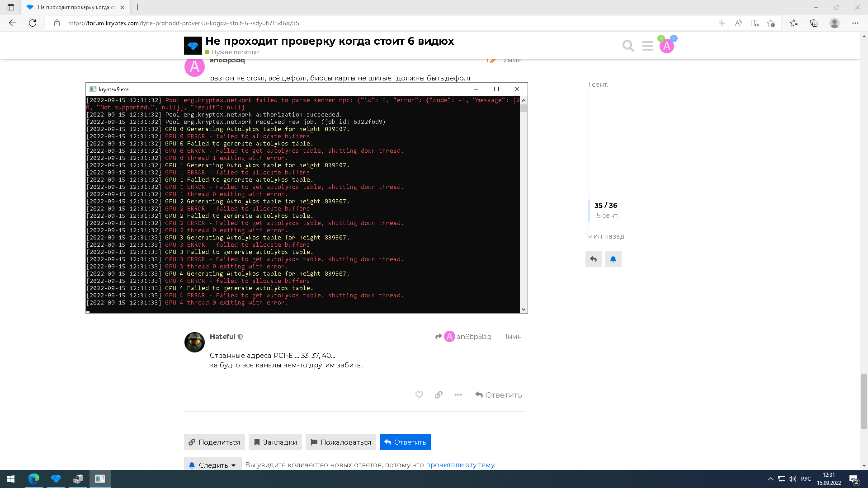Open Edge from the taskbar
The image size is (868, 488).
click(34, 479)
